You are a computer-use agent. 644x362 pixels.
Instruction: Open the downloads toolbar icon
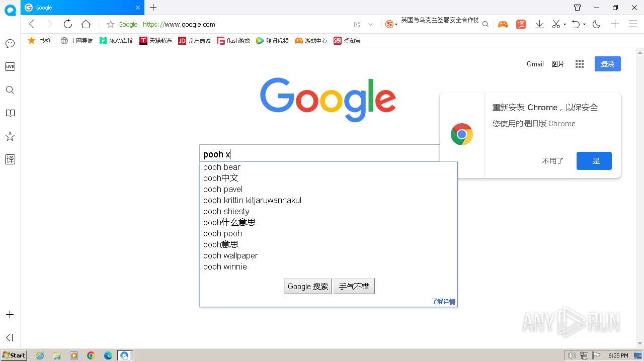click(x=539, y=24)
